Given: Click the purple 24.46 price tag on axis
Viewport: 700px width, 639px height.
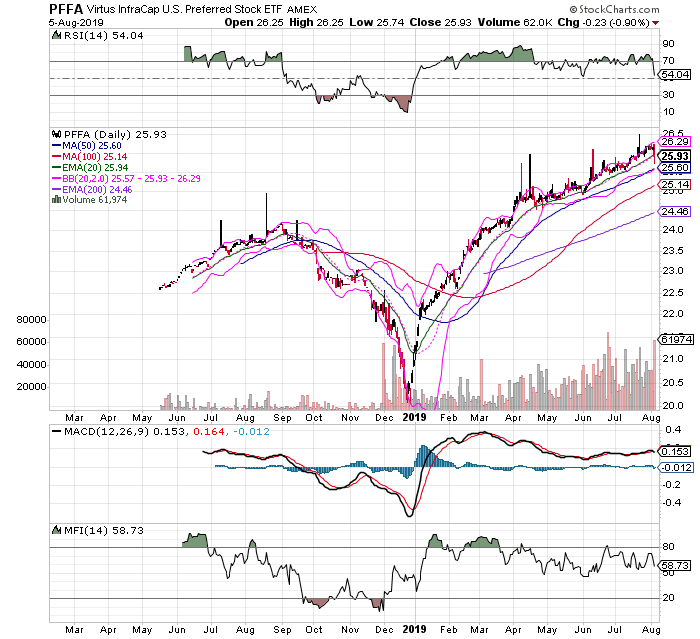Looking at the screenshot, I should coord(675,212).
